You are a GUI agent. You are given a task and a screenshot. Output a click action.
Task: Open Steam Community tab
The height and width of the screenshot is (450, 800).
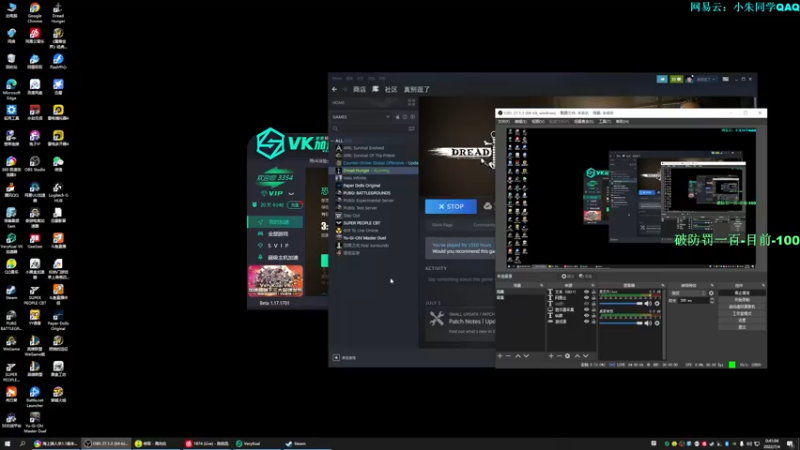(391, 89)
